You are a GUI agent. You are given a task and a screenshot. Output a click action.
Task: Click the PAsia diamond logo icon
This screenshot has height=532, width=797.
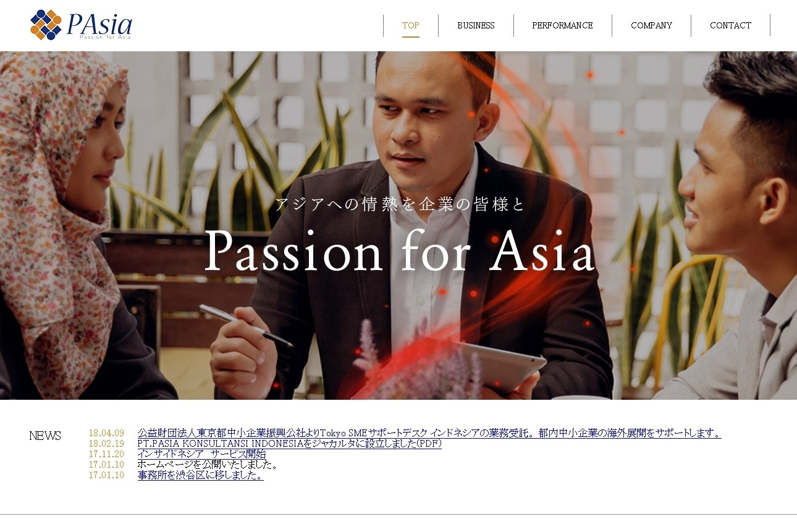tap(46, 25)
